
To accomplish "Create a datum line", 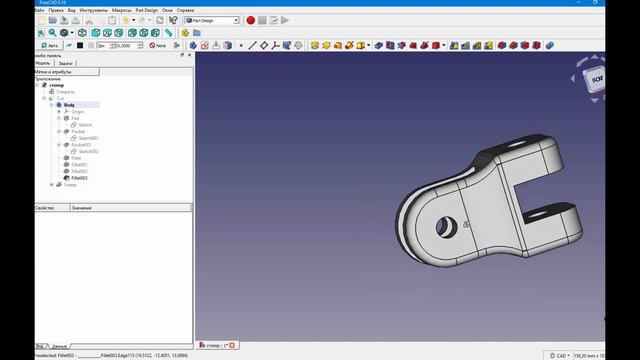I will [x=252, y=45].
